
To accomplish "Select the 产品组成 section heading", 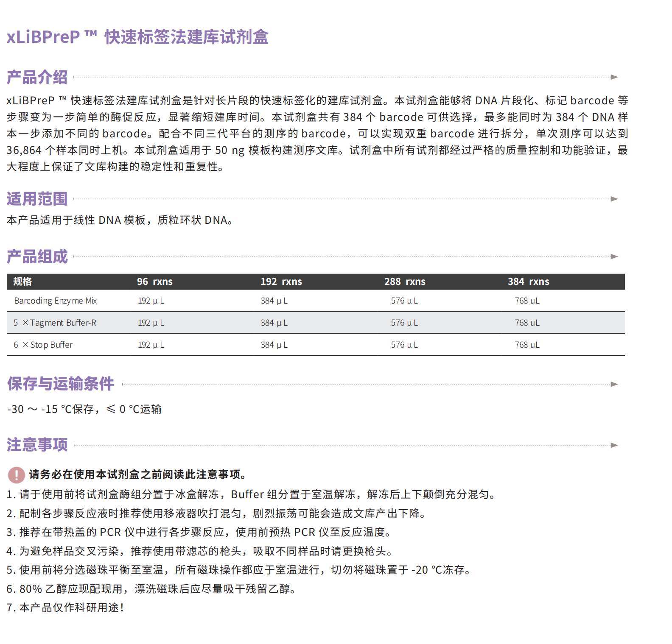I will coord(37,256).
